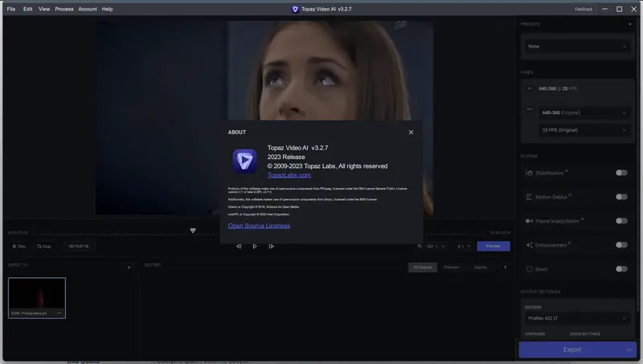Open the Account menu
643x364 pixels.
click(88, 9)
